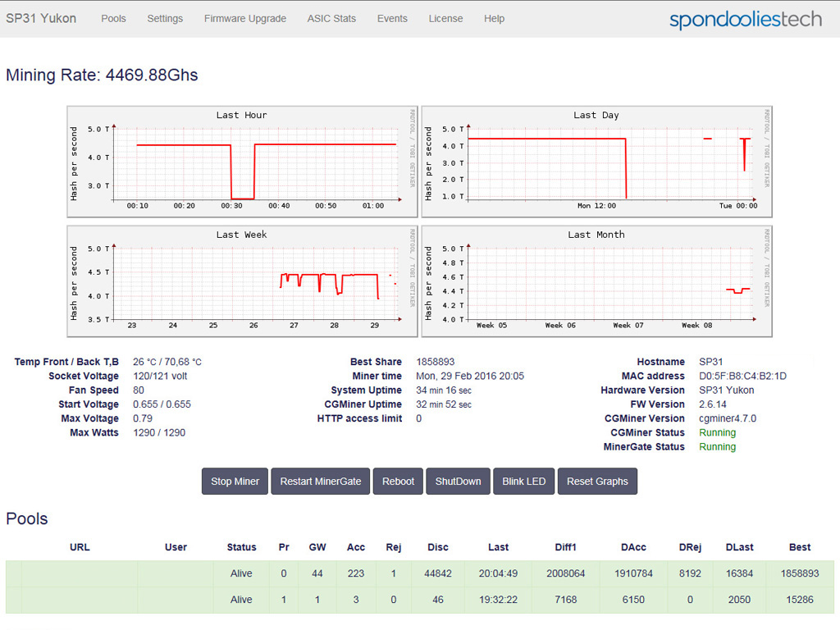This screenshot has height=630, width=840.
Task: Click Diff1 value 2008064
Action: point(566,573)
